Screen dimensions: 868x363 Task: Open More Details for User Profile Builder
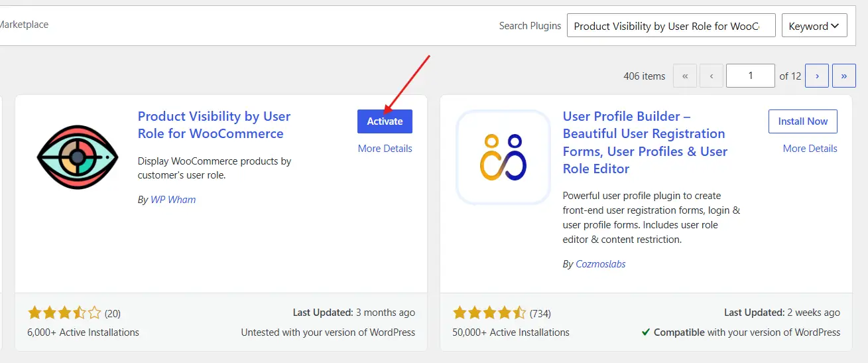[x=810, y=149]
